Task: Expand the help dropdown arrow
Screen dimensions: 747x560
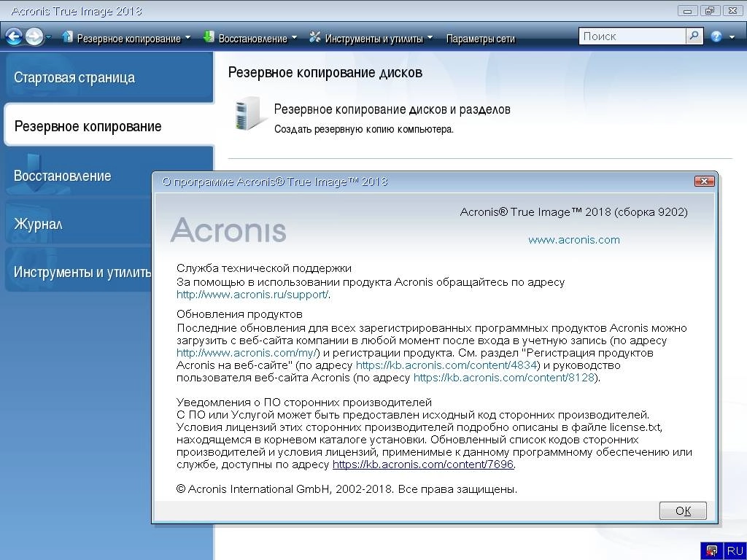Action: coord(732,37)
